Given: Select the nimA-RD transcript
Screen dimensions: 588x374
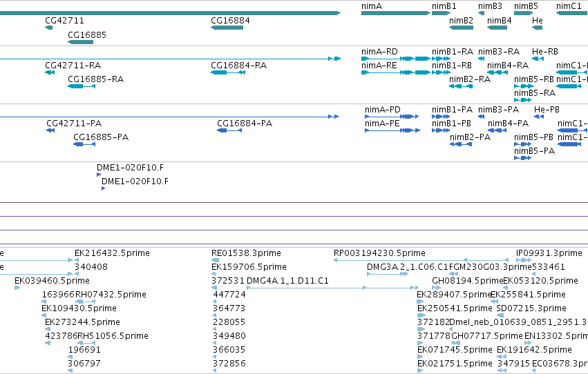Looking at the screenshot, I should [x=396, y=59].
